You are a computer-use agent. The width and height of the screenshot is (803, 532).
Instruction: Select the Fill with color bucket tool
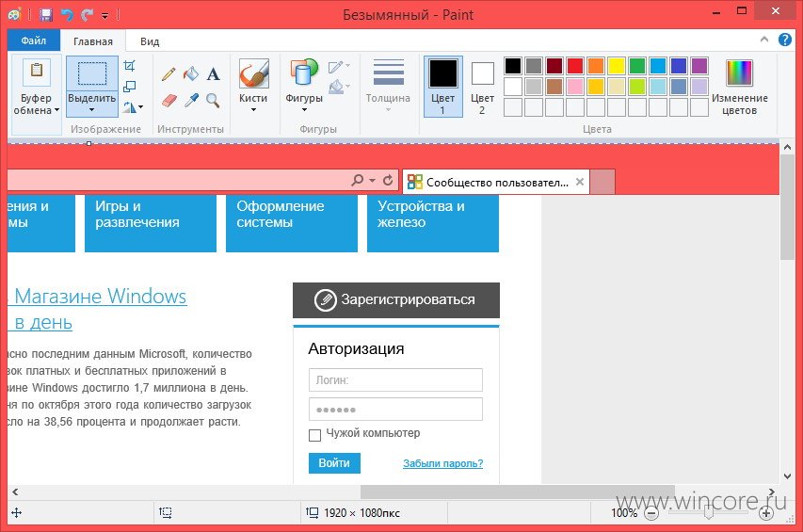pyautogui.click(x=191, y=74)
